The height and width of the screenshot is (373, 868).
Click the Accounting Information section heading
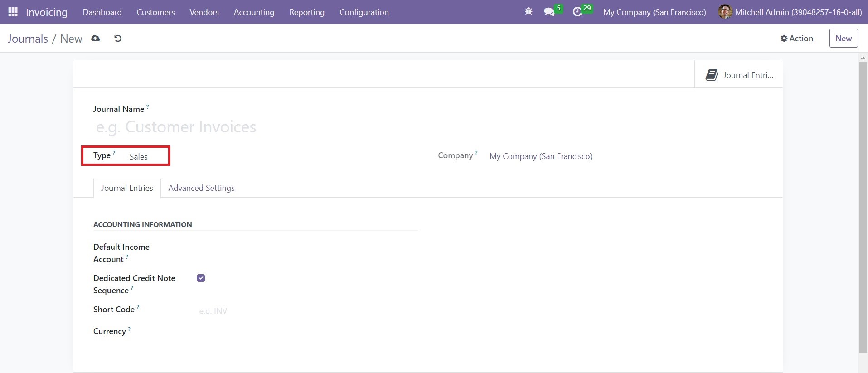click(143, 224)
